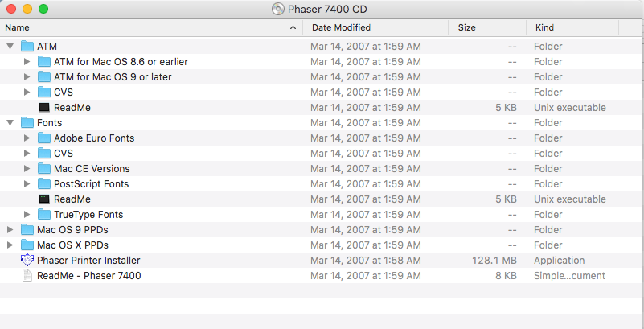Click the ATM folder icon
644x329 pixels.
point(27,47)
